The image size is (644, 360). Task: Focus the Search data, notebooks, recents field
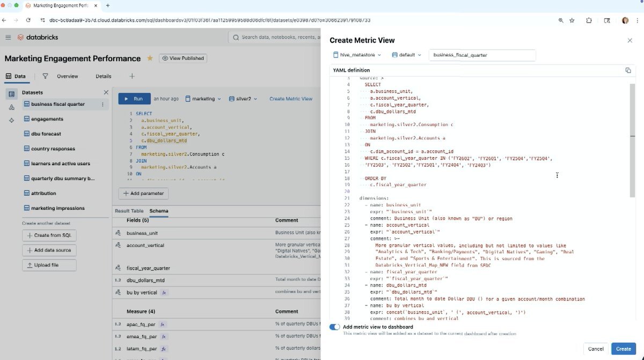pos(274,37)
